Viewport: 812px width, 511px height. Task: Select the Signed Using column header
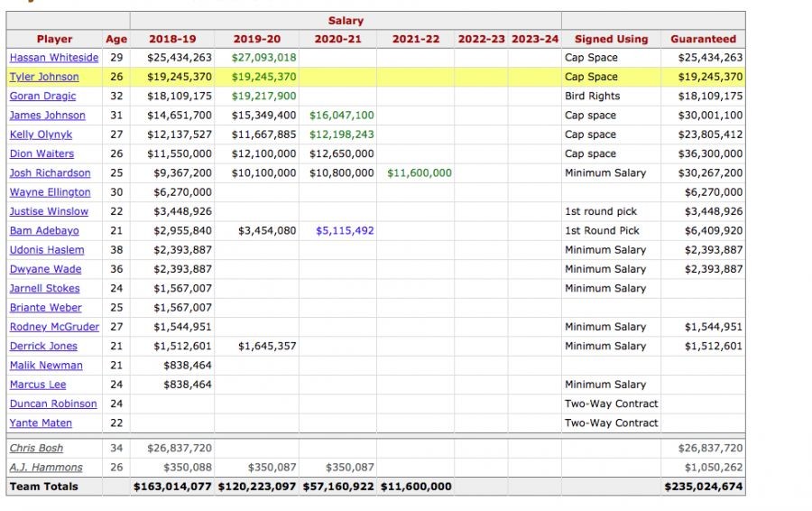coord(611,39)
